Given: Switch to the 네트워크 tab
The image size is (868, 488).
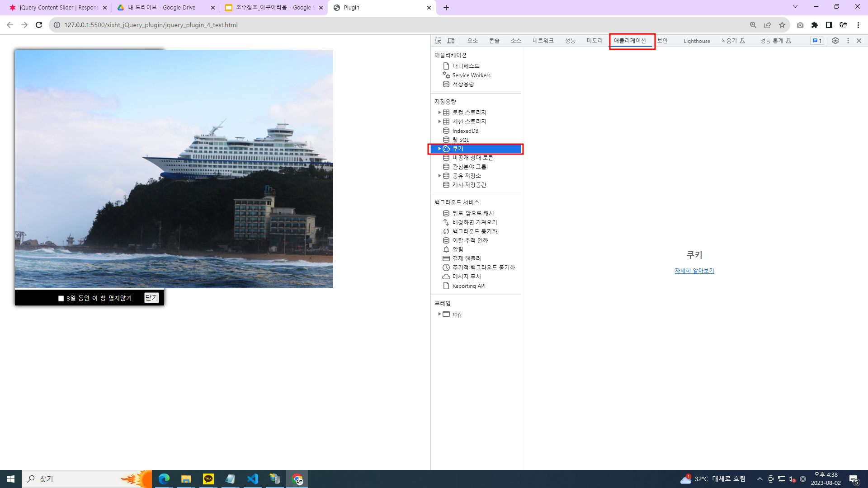Looking at the screenshot, I should click(542, 41).
